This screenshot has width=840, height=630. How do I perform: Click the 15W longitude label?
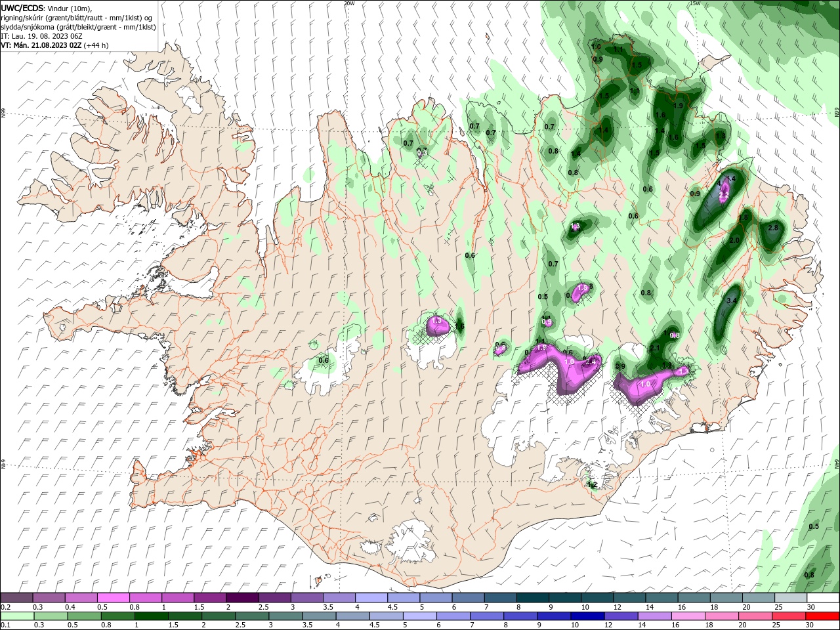point(696,3)
